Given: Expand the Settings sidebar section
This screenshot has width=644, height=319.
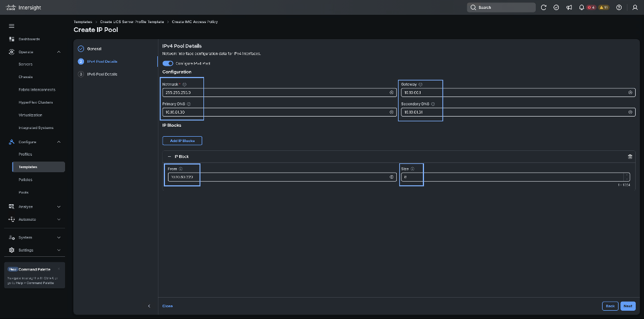Looking at the screenshot, I should (59, 250).
